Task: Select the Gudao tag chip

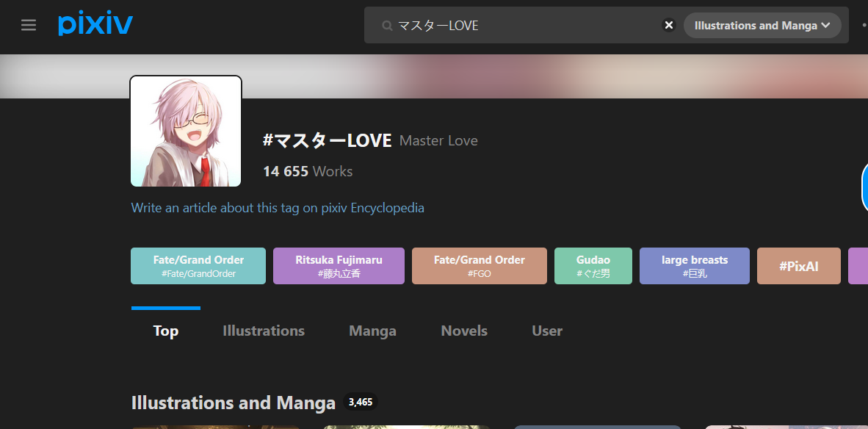Action: 593,266
